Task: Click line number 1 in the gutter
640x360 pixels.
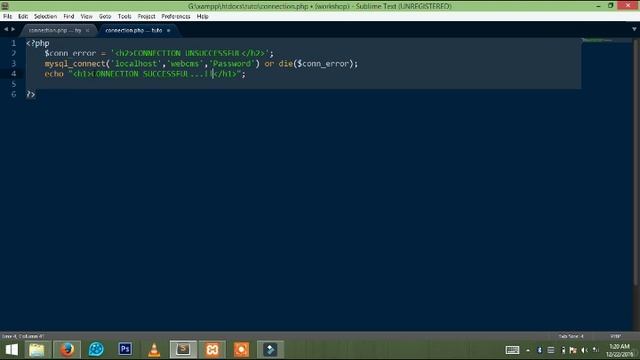Action: click(x=13, y=43)
